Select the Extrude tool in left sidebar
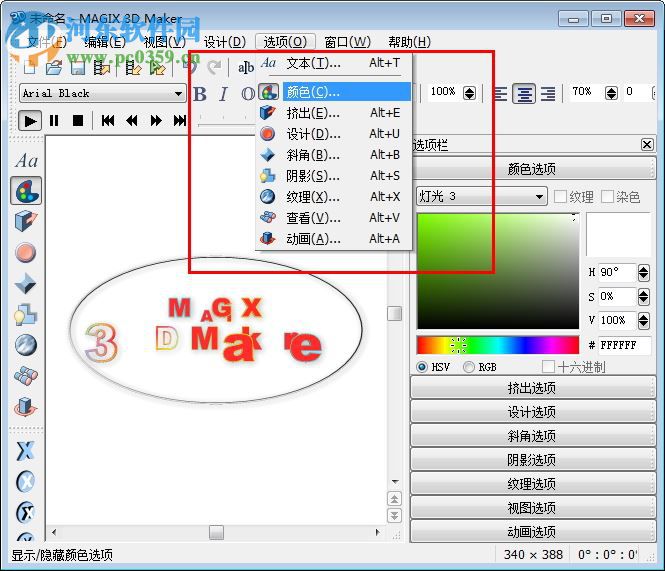The image size is (665, 571). click(x=26, y=221)
